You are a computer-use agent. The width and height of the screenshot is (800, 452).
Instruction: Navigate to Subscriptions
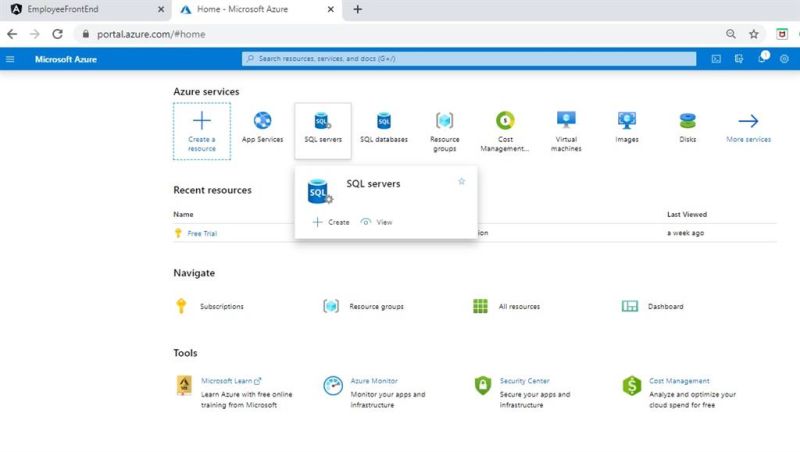point(221,306)
